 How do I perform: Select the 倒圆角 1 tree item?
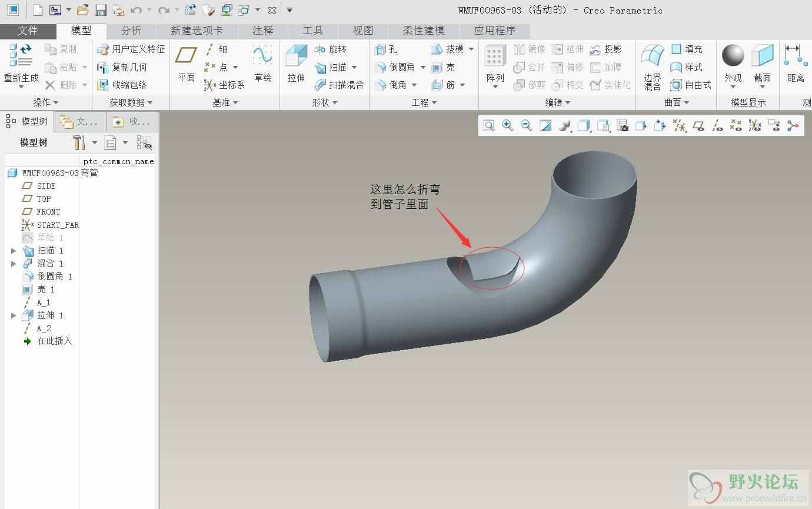click(x=47, y=277)
